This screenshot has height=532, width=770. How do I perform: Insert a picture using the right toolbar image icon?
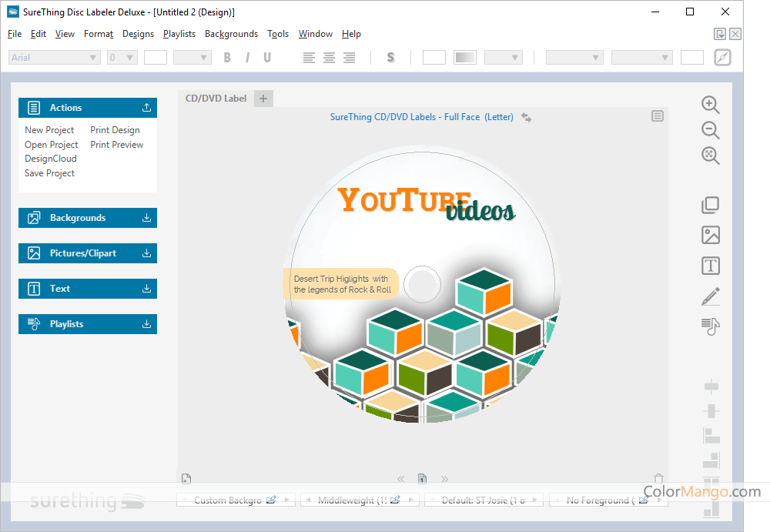711,236
